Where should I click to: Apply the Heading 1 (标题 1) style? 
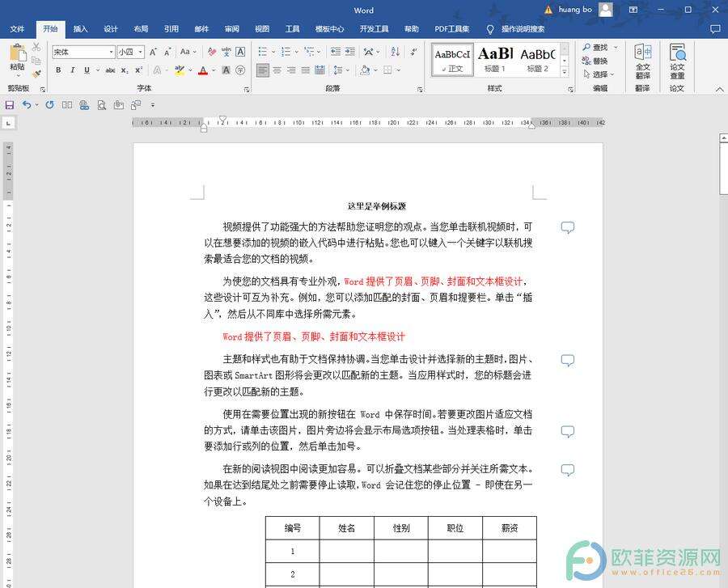[495, 59]
